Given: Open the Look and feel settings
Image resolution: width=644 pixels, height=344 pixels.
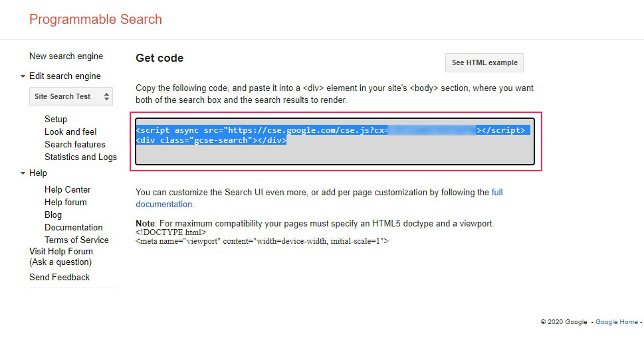Looking at the screenshot, I should click(70, 131).
